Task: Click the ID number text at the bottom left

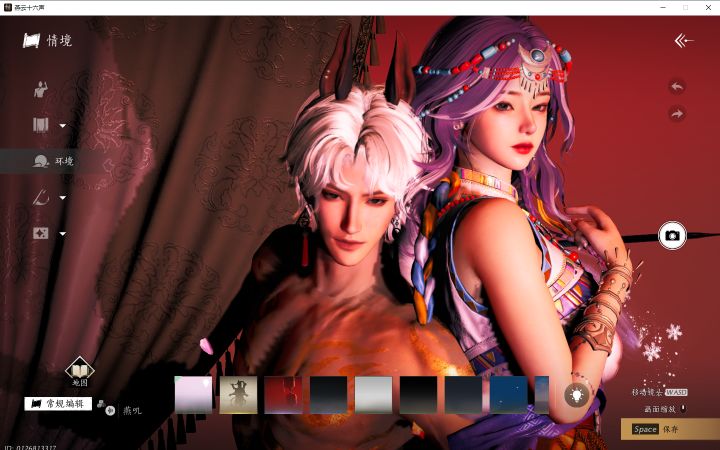Action: coord(30,447)
